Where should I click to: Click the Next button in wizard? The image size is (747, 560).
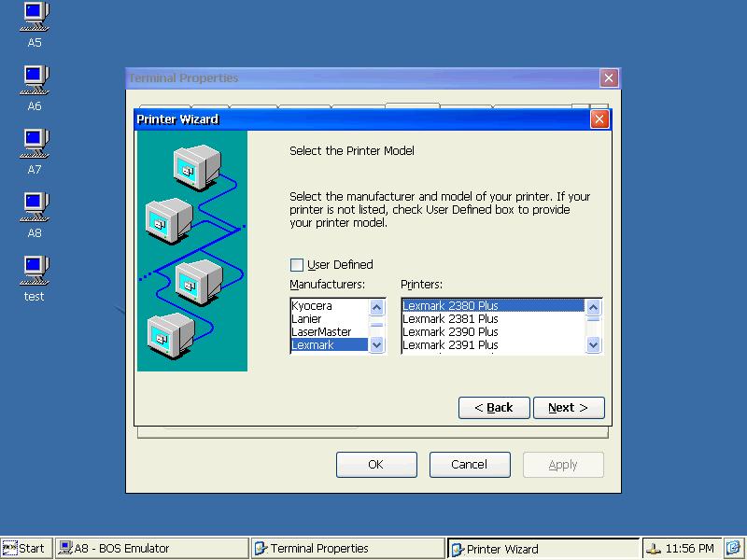[x=569, y=408]
